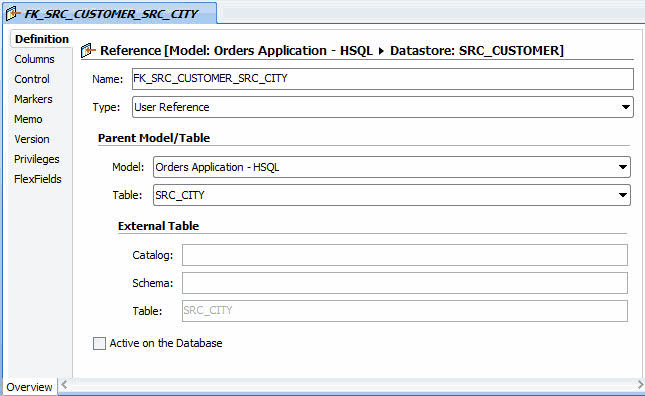Switch to the Version side tab
The height and width of the screenshot is (396, 645).
click(x=32, y=139)
